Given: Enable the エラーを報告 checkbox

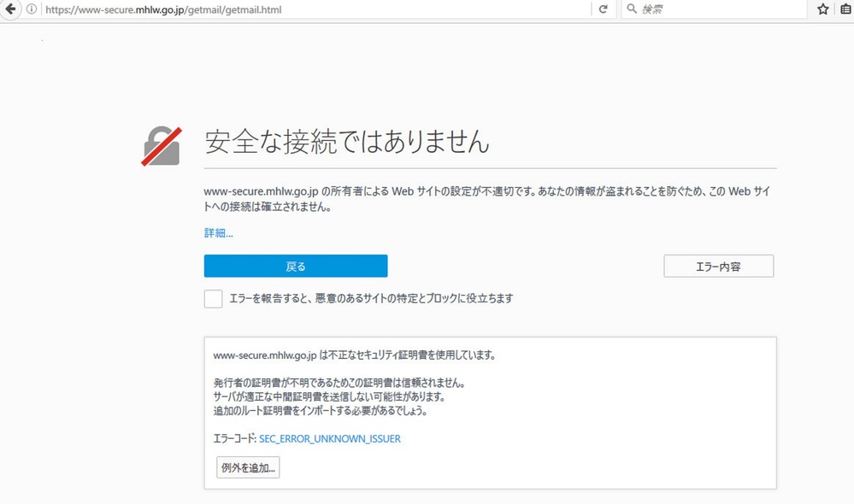Looking at the screenshot, I should (213, 298).
